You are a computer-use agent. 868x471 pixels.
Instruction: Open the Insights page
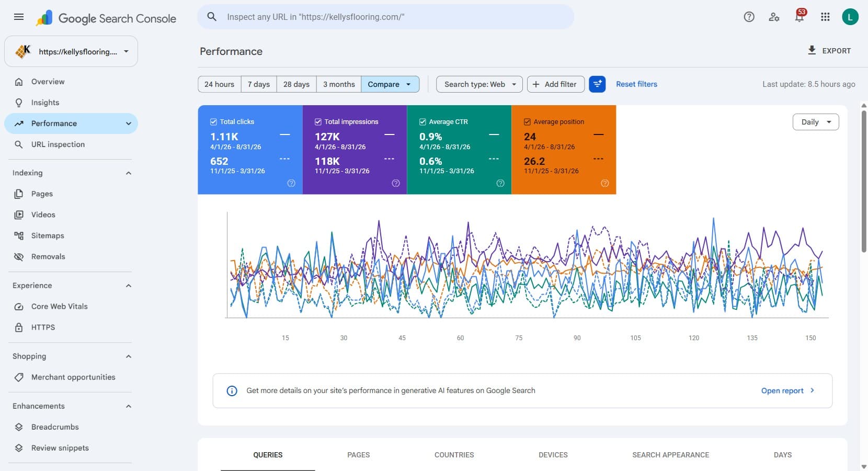pos(45,103)
